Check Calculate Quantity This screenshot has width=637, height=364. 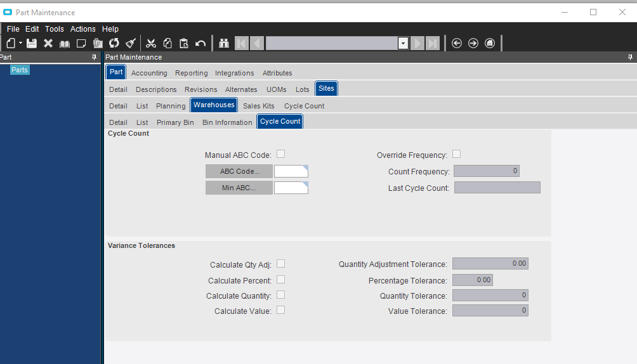[280, 294]
